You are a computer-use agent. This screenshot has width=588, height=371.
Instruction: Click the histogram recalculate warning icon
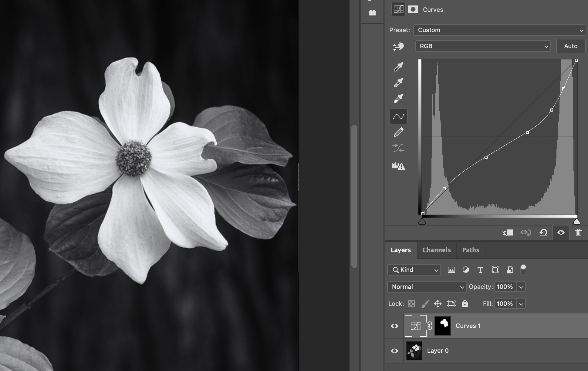(398, 166)
